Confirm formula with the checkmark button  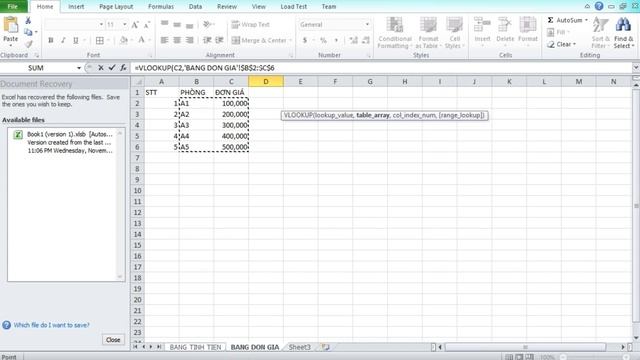[x=112, y=68]
